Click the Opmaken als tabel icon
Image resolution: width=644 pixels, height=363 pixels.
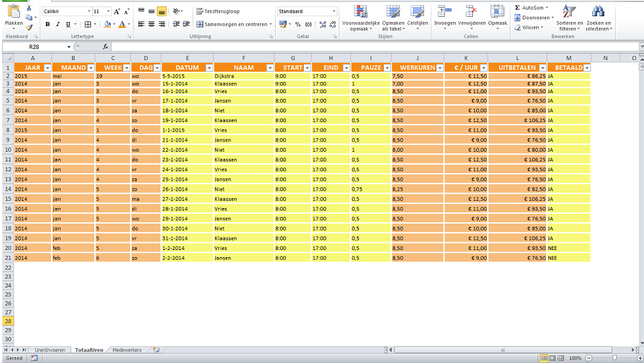pos(393,12)
